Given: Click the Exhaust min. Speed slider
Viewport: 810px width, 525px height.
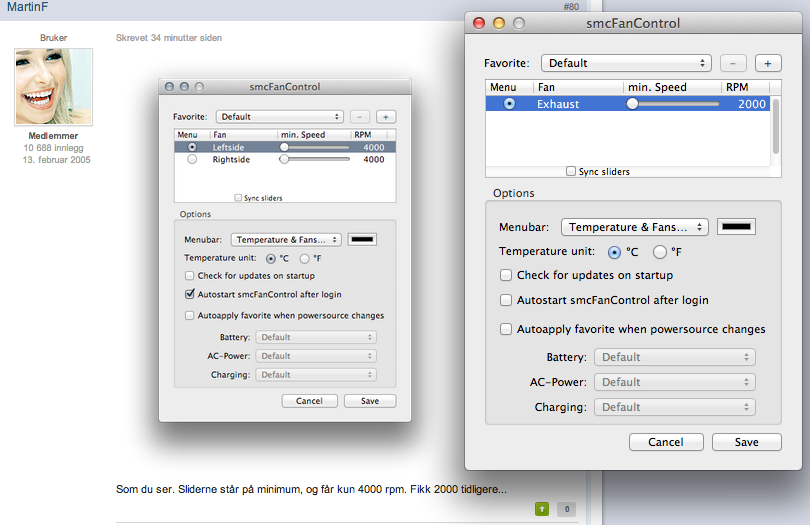Looking at the screenshot, I should (673, 104).
